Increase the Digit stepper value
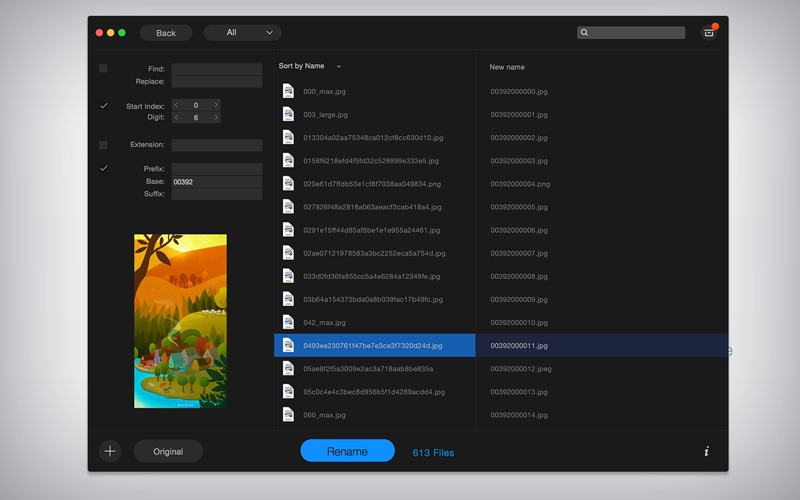800x500 pixels. tap(216, 117)
